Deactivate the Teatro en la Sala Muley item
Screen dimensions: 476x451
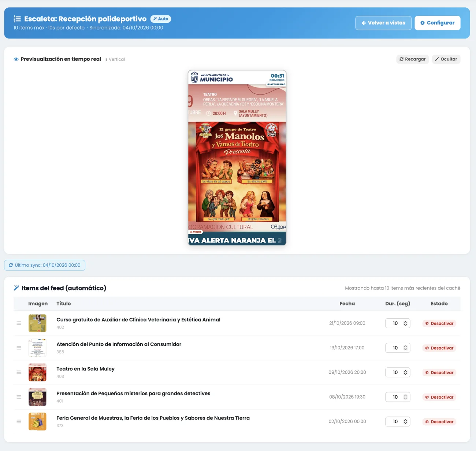[439, 373]
